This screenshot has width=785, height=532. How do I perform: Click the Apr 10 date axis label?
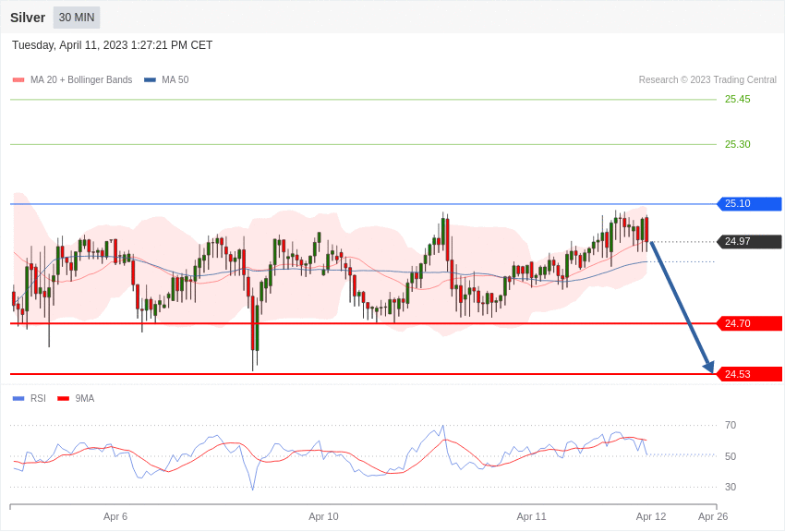323,516
